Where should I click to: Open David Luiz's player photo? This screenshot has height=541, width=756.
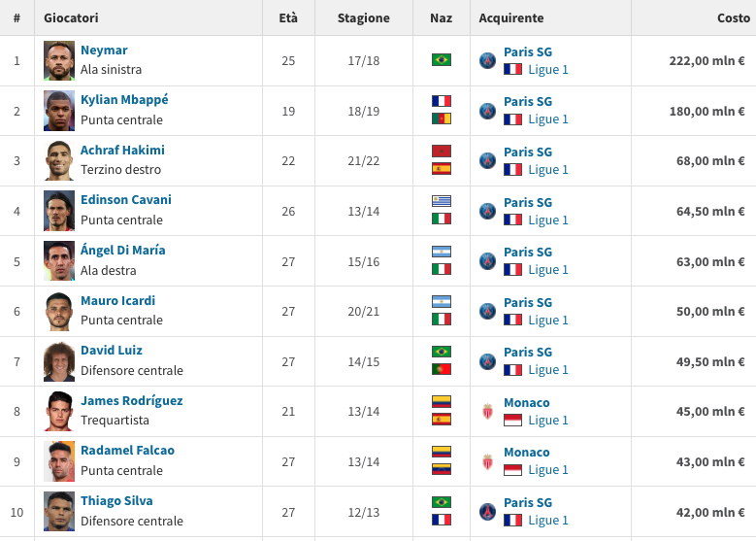59,361
